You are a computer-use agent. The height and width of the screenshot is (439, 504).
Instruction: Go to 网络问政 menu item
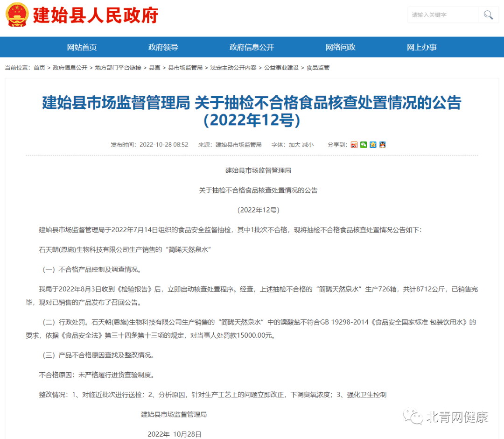click(x=340, y=47)
